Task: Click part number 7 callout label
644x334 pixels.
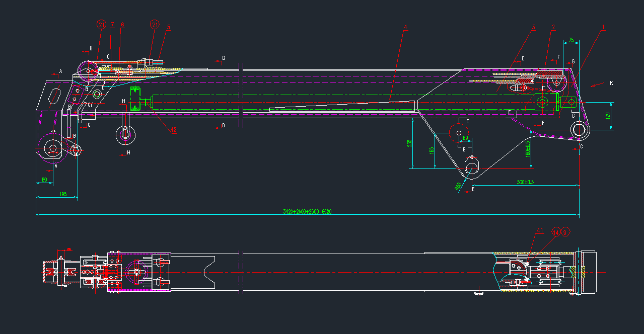Action: 112,24
